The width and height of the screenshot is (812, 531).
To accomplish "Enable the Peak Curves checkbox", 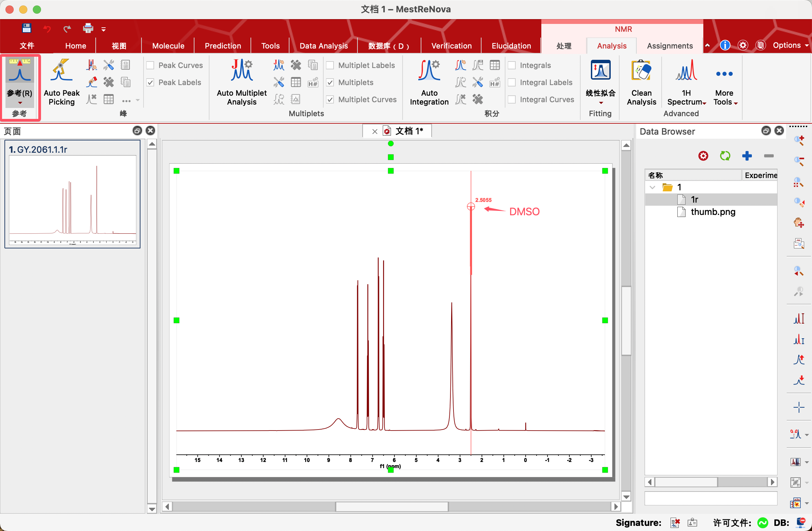I will click(150, 65).
